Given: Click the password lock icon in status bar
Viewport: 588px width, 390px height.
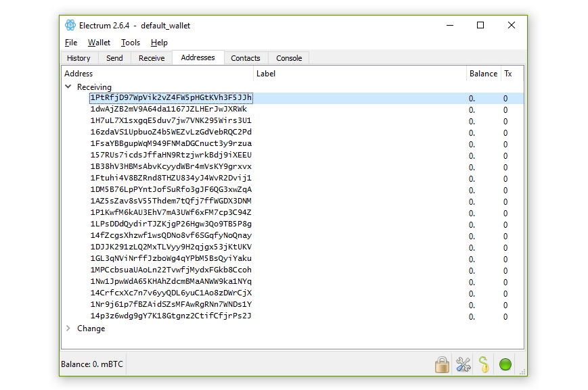Looking at the screenshot, I should [442, 364].
